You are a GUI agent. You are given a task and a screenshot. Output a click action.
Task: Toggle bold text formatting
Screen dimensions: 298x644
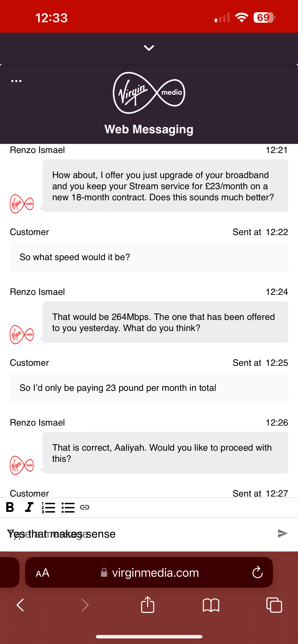pos(10,507)
